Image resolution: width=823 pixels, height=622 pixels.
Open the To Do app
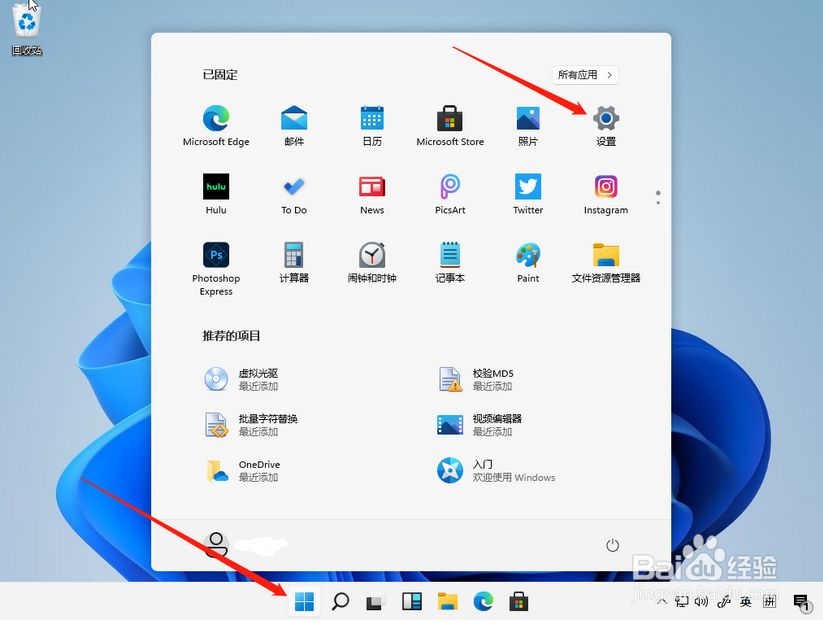point(294,194)
